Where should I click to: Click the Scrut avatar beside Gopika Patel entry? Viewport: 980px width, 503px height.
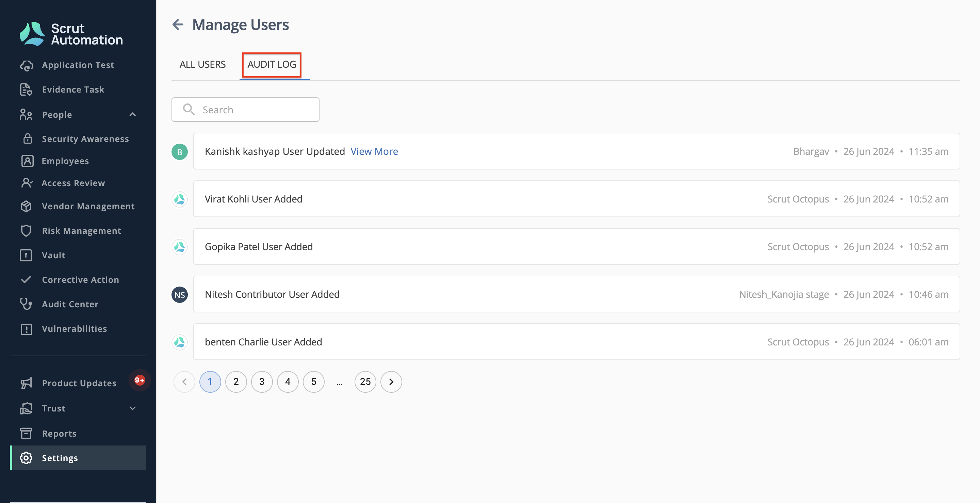[180, 246]
